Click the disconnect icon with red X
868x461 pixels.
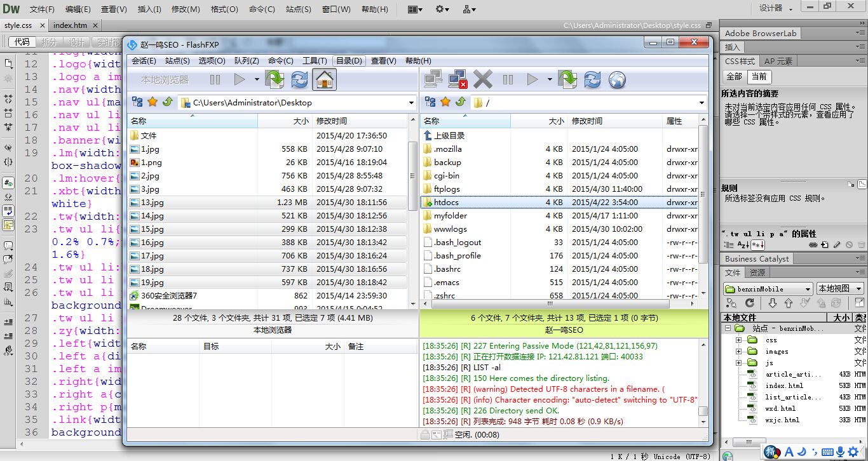[458, 80]
